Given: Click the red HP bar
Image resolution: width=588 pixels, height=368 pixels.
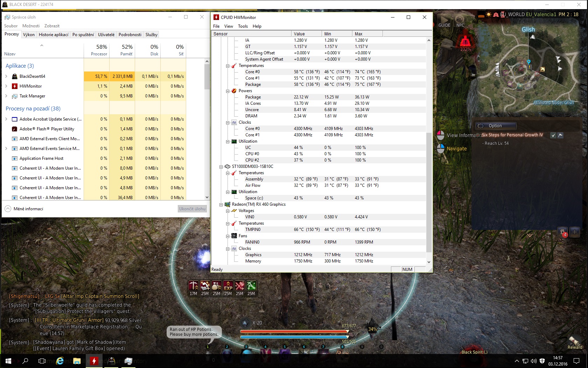Looking at the screenshot, I should pyautogui.click(x=294, y=331).
